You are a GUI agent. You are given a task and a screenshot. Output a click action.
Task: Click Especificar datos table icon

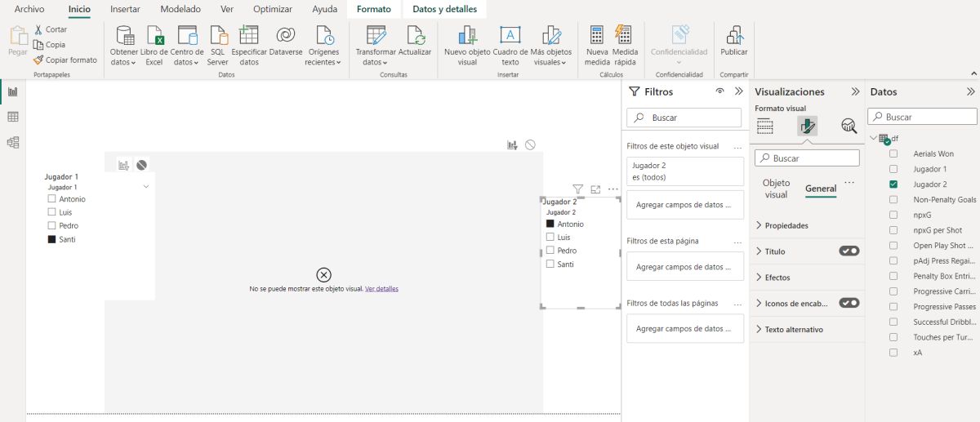(x=248, y=35)
